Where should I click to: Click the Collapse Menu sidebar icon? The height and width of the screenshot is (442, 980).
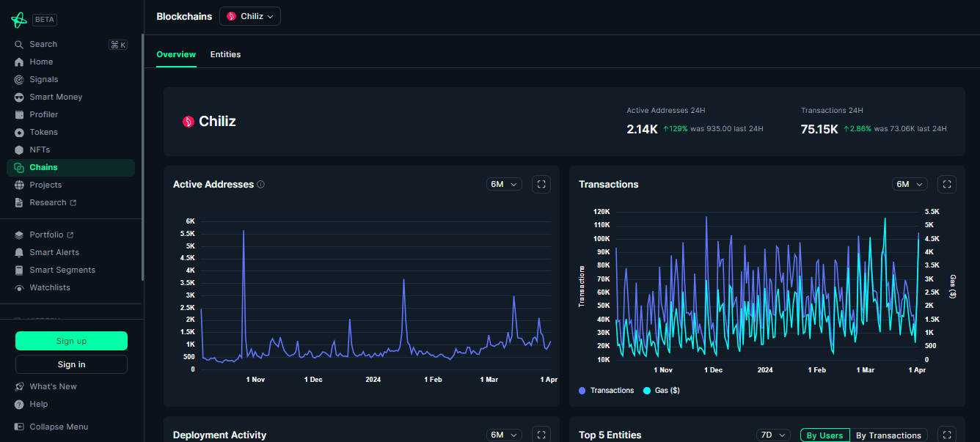(19, 427)
